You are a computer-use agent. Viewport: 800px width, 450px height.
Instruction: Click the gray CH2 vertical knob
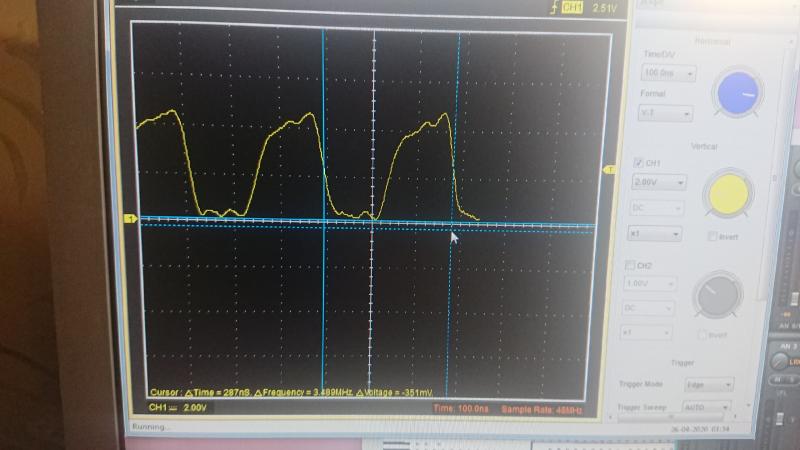pos(719,294)
